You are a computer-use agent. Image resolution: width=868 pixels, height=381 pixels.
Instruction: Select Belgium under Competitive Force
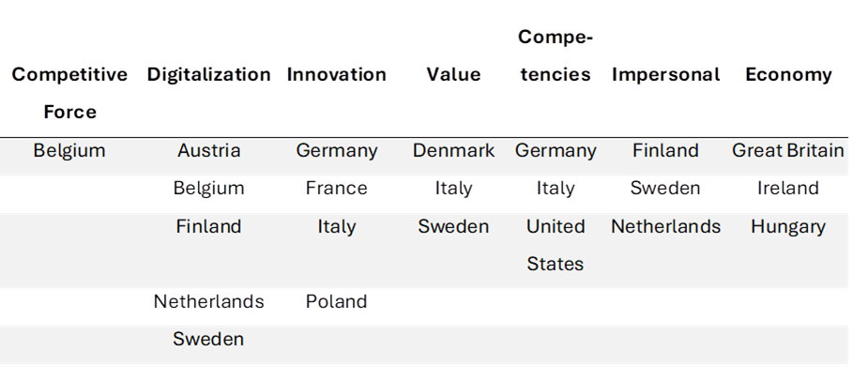[x=69, y=150]
